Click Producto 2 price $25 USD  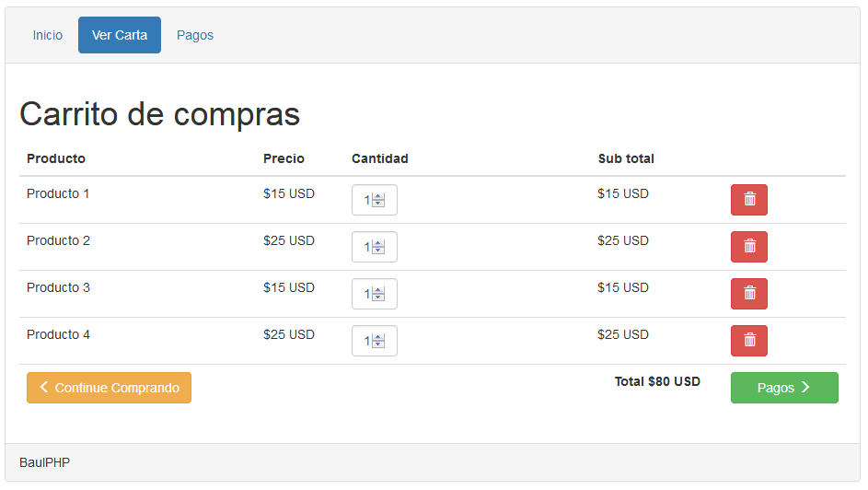[289, 240]
